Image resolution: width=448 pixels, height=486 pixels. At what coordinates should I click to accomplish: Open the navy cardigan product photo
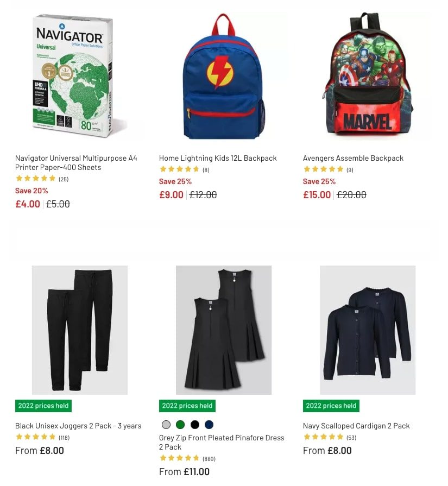pyautogui.click(x=368, y=330)
